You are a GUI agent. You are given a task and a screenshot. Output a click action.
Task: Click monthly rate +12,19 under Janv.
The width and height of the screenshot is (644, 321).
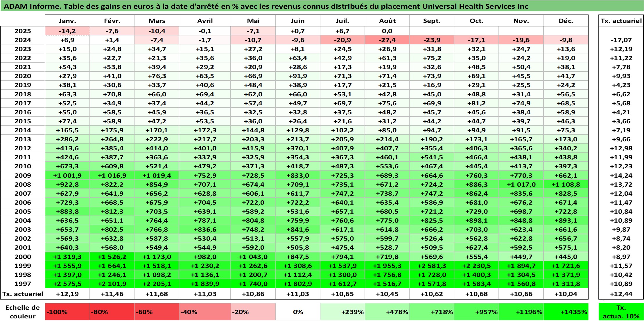[x=67, y=294]
